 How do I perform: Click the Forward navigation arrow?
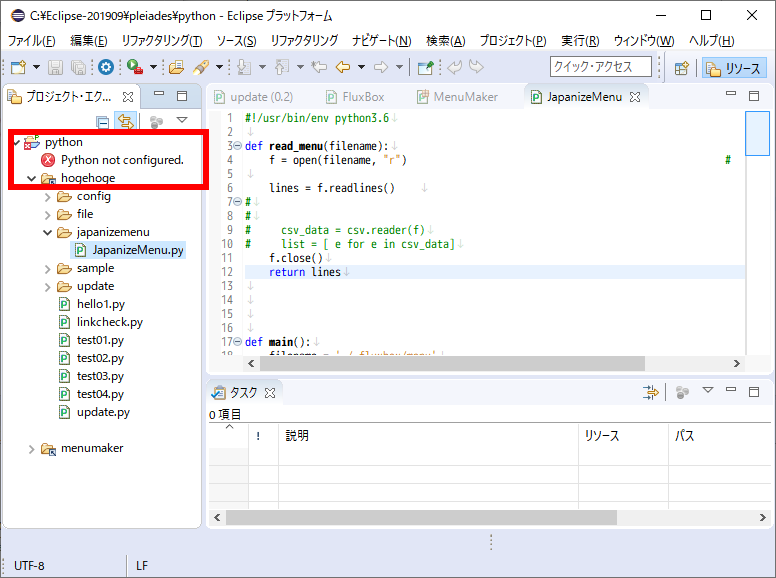381,67
